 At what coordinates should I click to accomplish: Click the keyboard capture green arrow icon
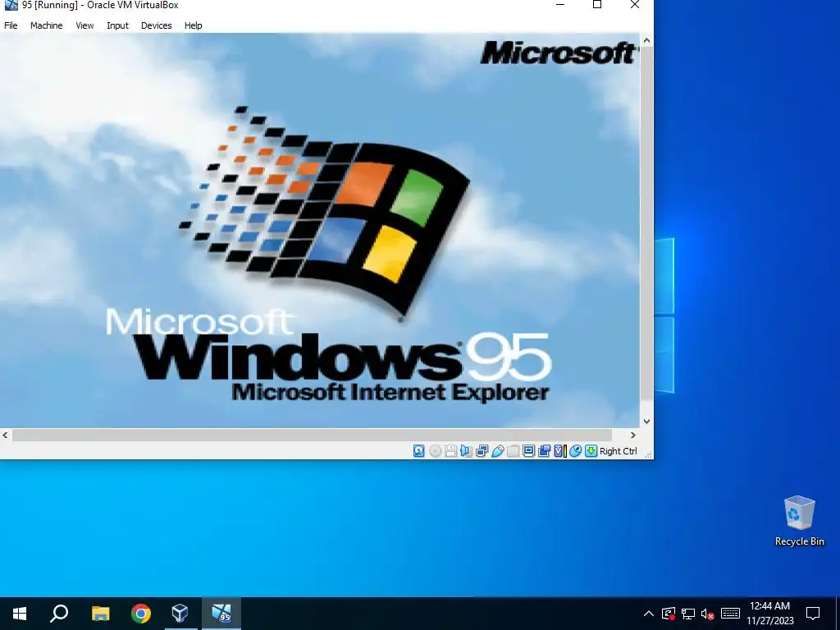591,451
